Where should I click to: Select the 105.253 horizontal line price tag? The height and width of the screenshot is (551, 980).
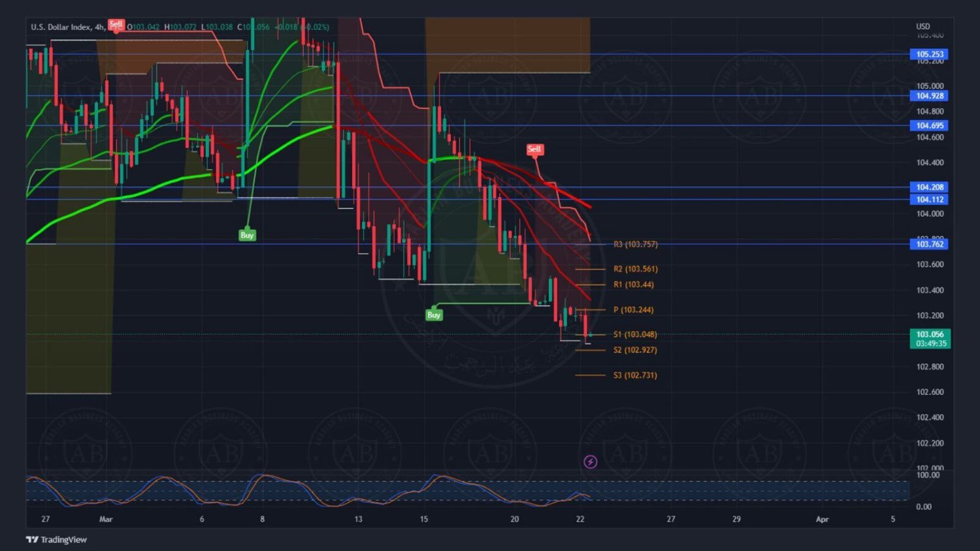point(929,54)
